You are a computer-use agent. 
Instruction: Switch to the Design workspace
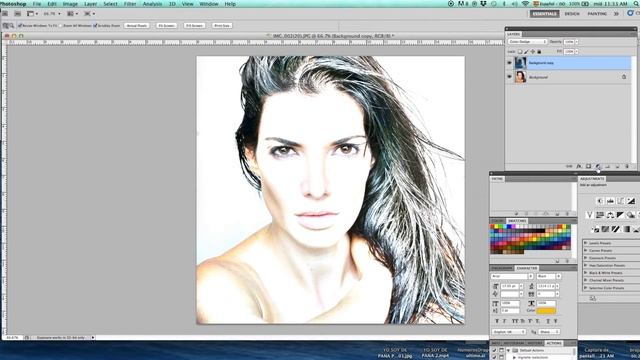coord(572,13)
